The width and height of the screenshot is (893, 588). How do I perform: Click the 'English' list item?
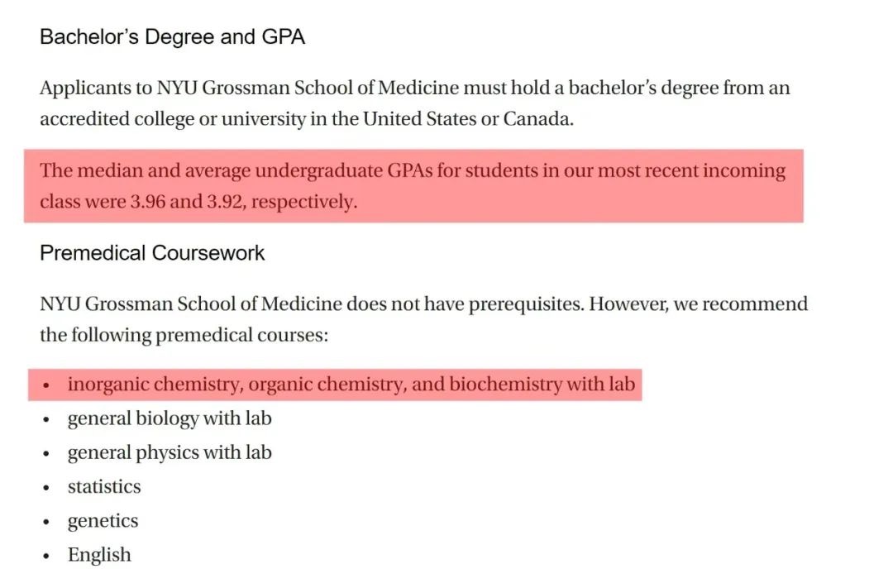click(99, 555)
